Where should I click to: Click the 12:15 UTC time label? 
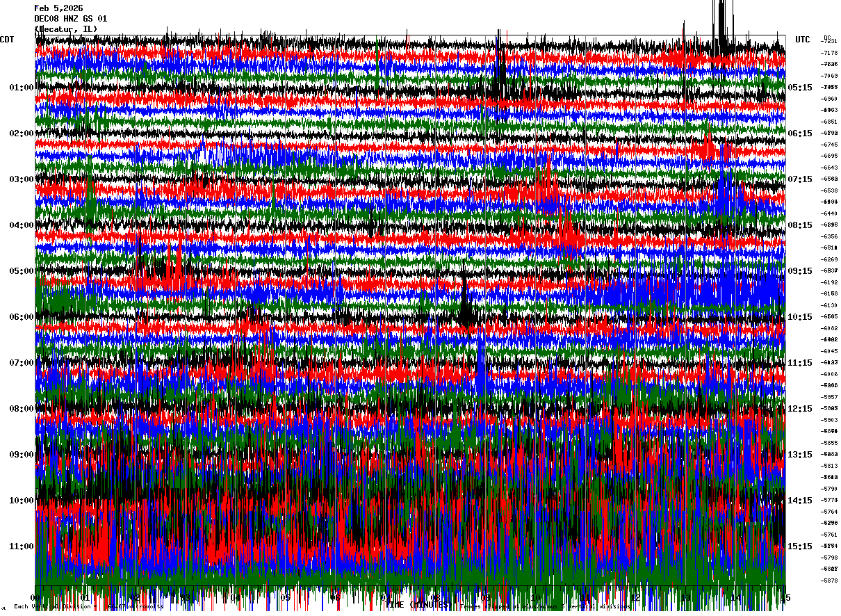pyautogui.click(x=800, y=409)
